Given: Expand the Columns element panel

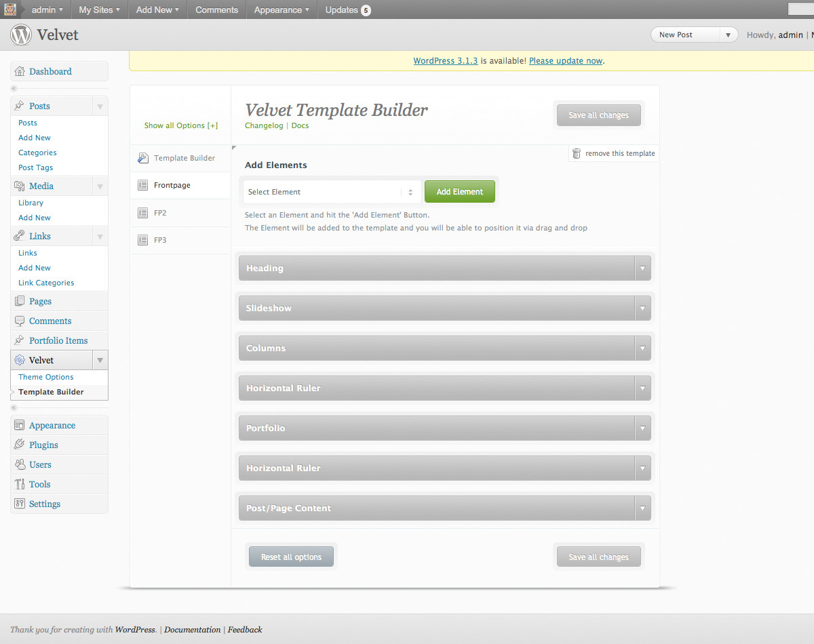Looking at the screenshot, I should (x=642, y=348).
